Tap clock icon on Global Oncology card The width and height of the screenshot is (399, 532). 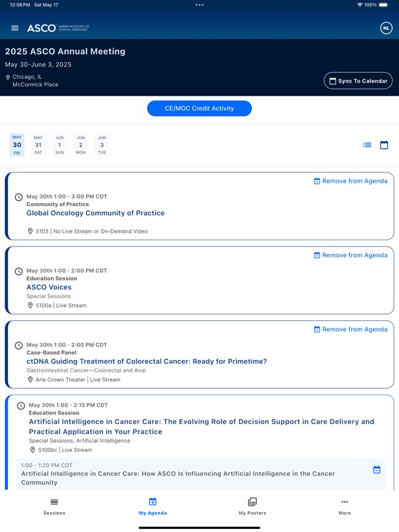(x=19, y=197)
